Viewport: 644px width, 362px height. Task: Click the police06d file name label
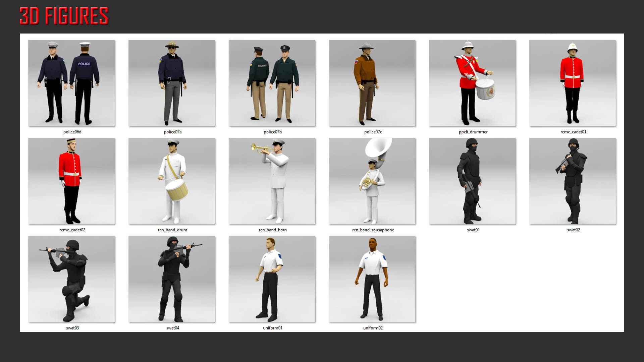(x=72, y=132)
